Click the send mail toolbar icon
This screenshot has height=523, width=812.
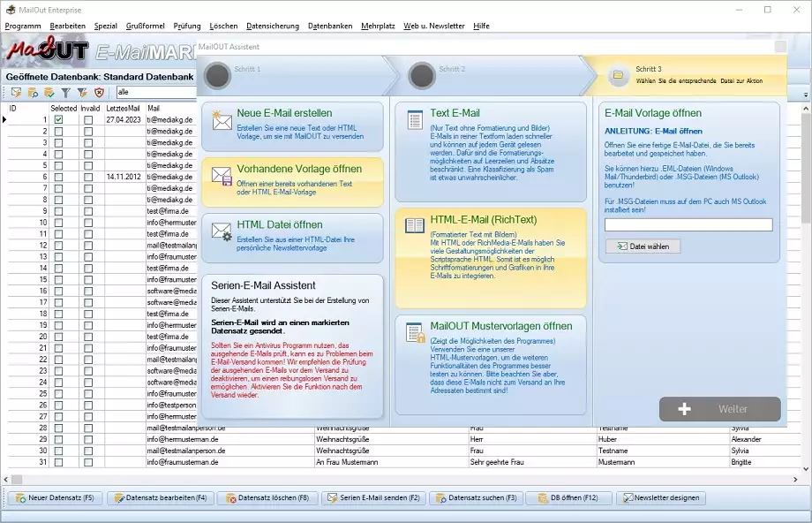(16, 92)
